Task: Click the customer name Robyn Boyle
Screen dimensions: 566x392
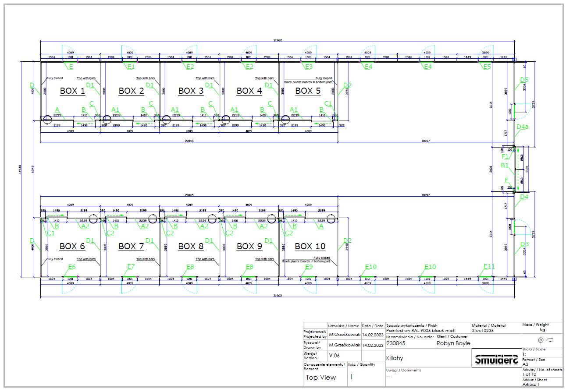Action: coord(453,343)
